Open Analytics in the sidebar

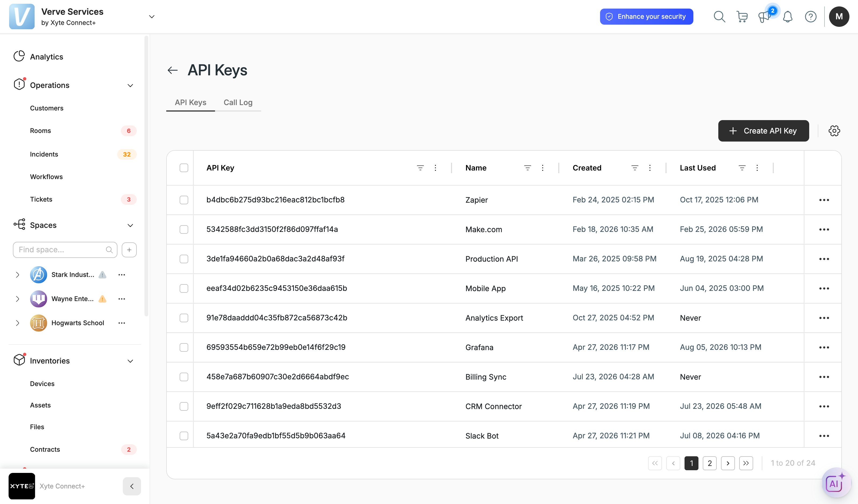pyautogui.click(x=47, y=57)
